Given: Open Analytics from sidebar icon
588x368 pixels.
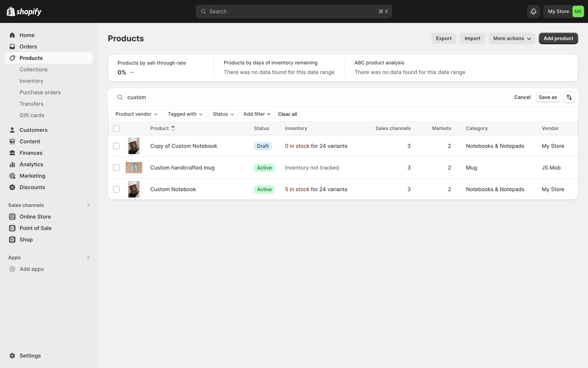Looking at the screenshot, I should [12, 164].
